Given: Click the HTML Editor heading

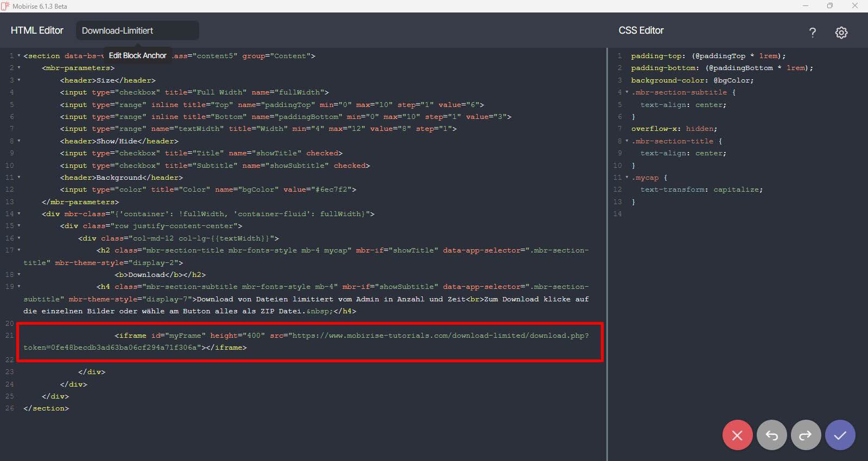Looking at the screenshot, I should [x=37, y=30].
